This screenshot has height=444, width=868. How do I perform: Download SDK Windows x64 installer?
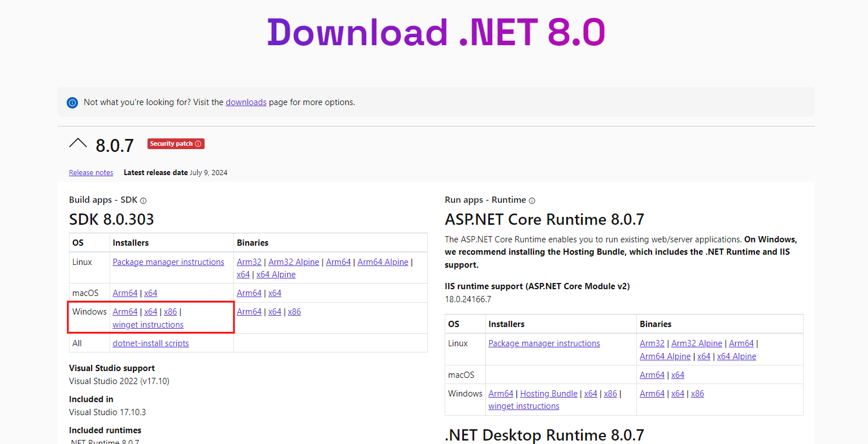click(x=151, y=312)
